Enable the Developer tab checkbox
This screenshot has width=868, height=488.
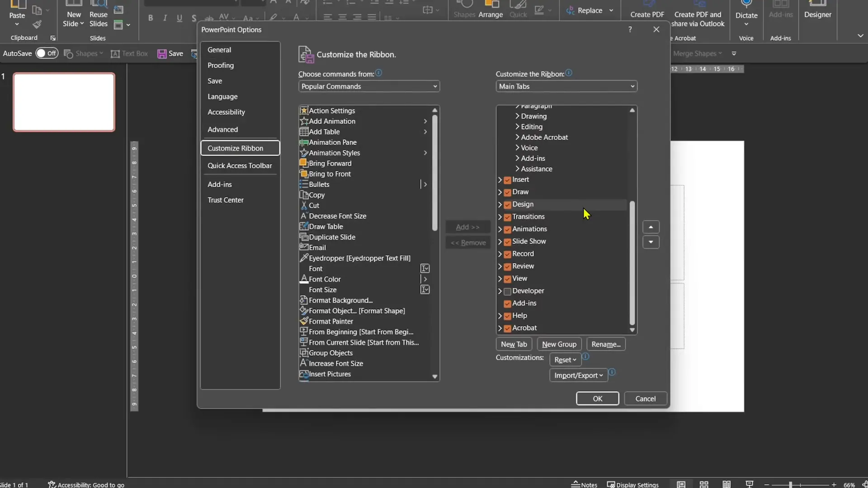click(507, 291)
